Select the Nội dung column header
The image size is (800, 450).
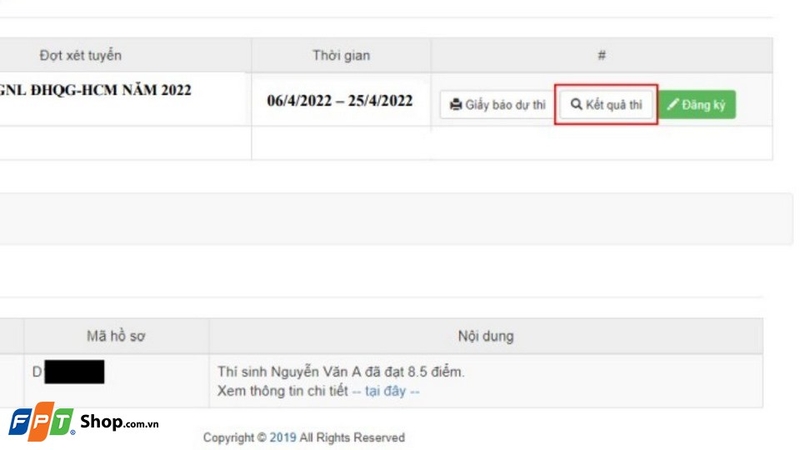484,336
